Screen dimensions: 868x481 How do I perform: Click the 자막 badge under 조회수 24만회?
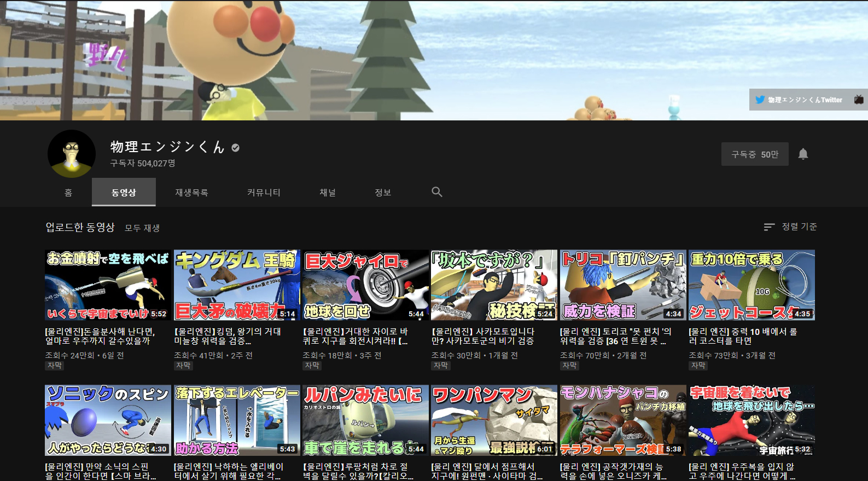click(x=55, y=365)
